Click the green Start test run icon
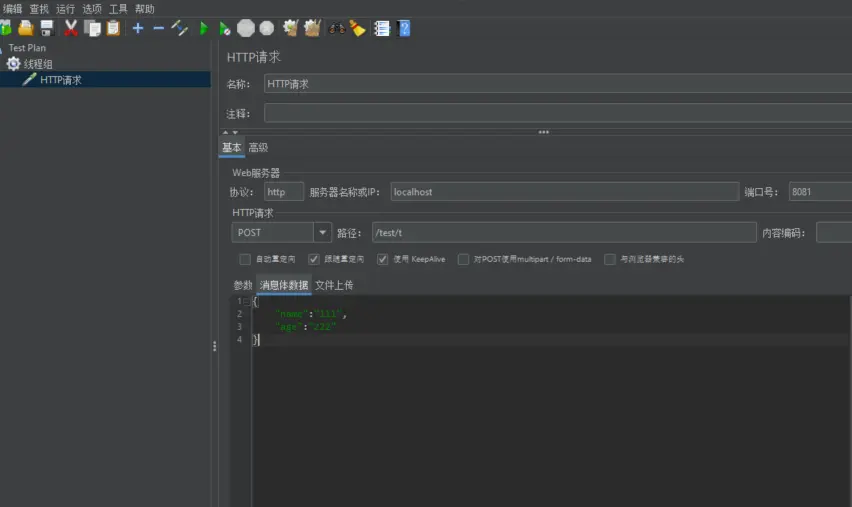The height and width of the screenshot is (507, 852). click(x=203, y=28)
